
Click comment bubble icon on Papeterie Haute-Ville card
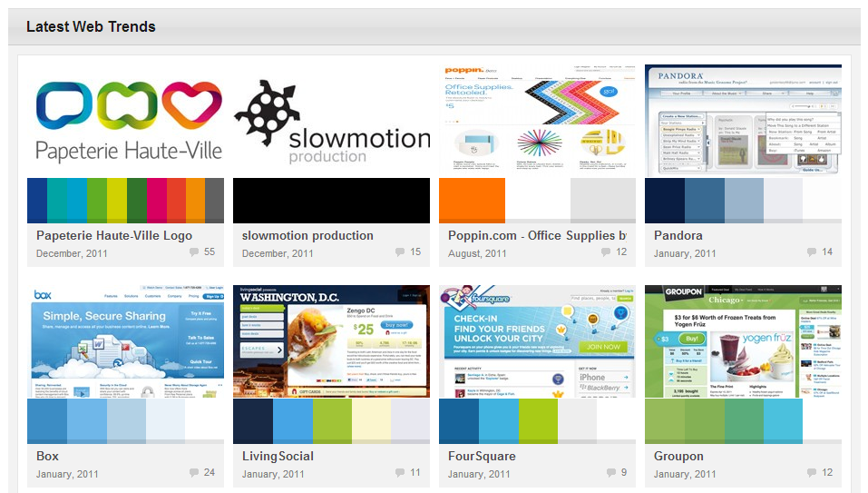pyautogui.click(x=194, y=252)
